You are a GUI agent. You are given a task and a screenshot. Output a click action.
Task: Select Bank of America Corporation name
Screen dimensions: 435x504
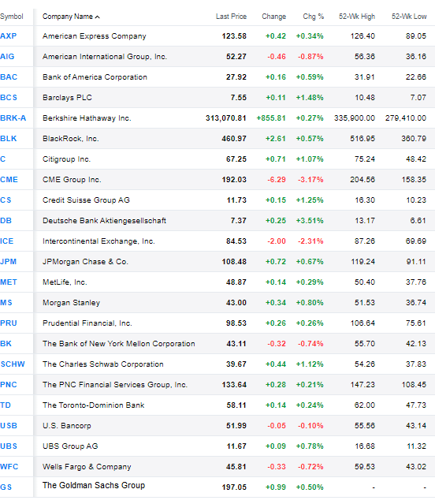click(x=95, y=77)
